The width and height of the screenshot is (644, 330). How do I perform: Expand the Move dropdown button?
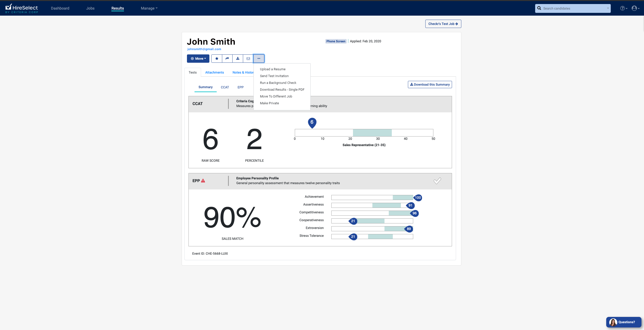[198, 58]
